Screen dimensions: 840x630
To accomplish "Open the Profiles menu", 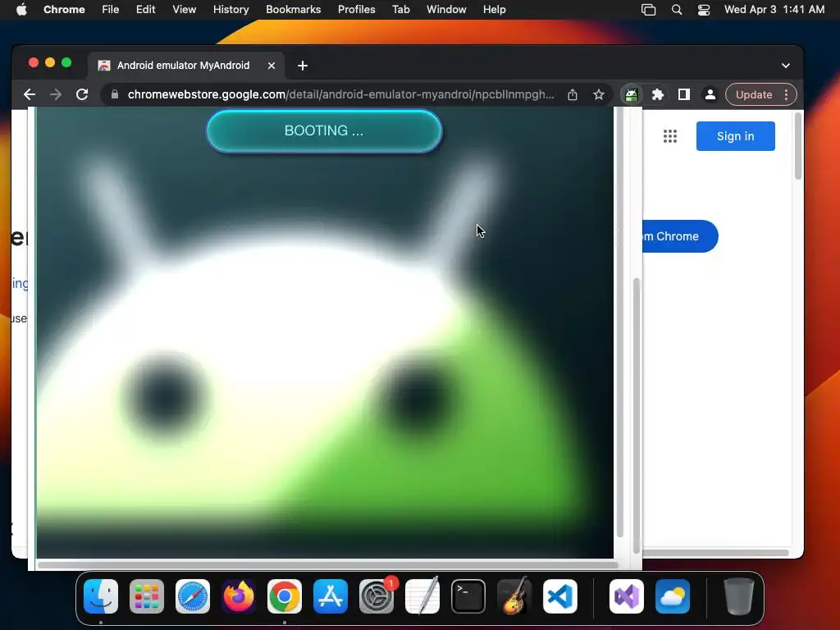I will pos(356,10).
